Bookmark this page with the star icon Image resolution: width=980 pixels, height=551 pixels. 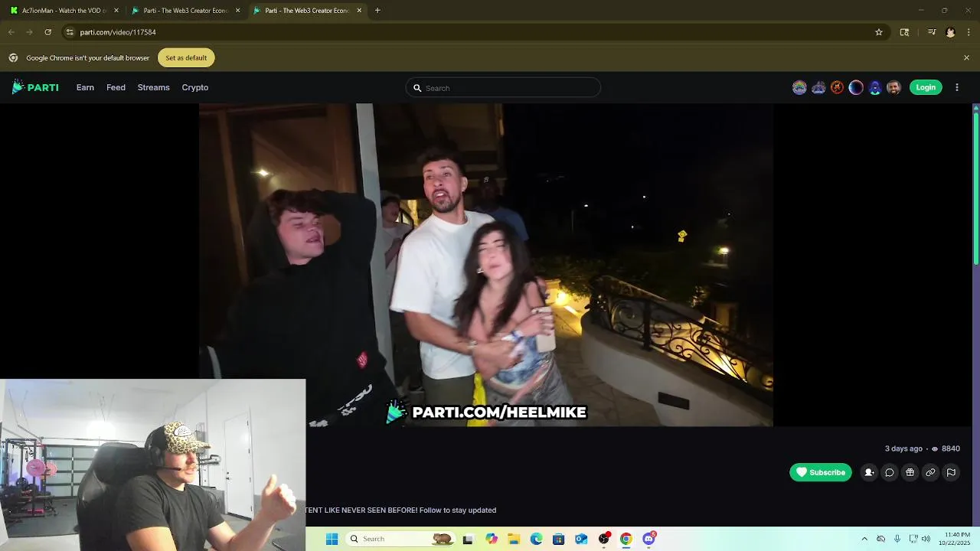click(879, 32)
